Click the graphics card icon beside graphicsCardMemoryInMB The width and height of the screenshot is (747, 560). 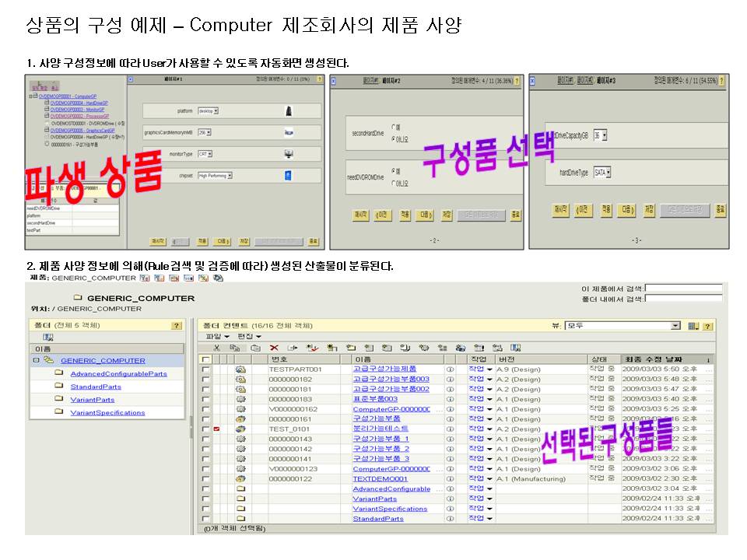coord(289,132)
